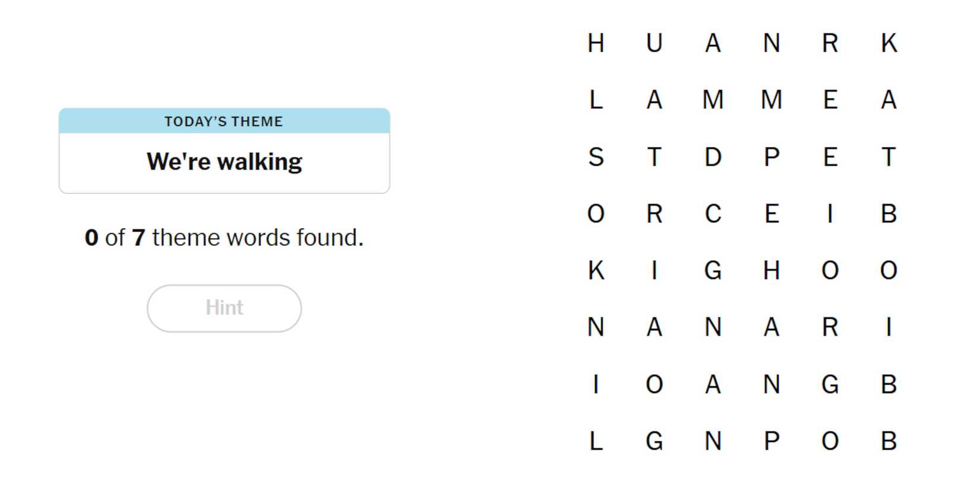Screen dimensions: 980x490
Task: Select the H in the top row
Action: [x=596, y=43]
